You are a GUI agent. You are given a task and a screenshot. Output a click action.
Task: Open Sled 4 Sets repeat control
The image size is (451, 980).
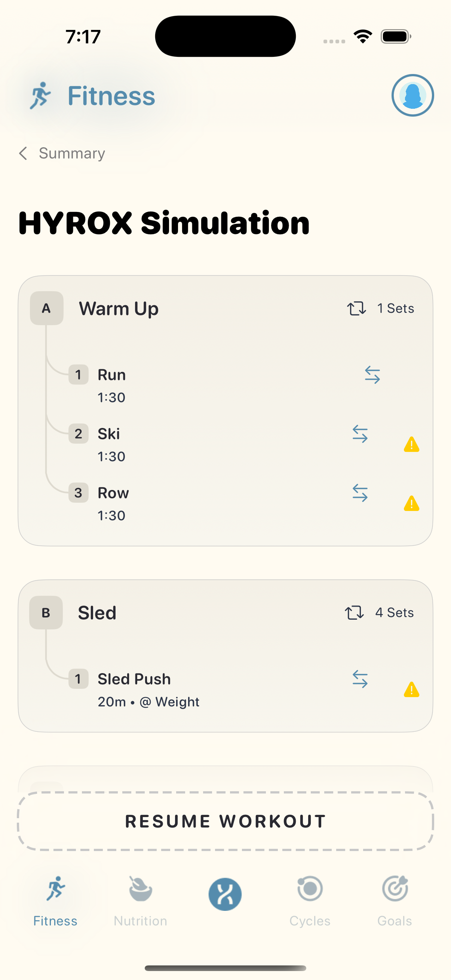[x=379, y=613]
